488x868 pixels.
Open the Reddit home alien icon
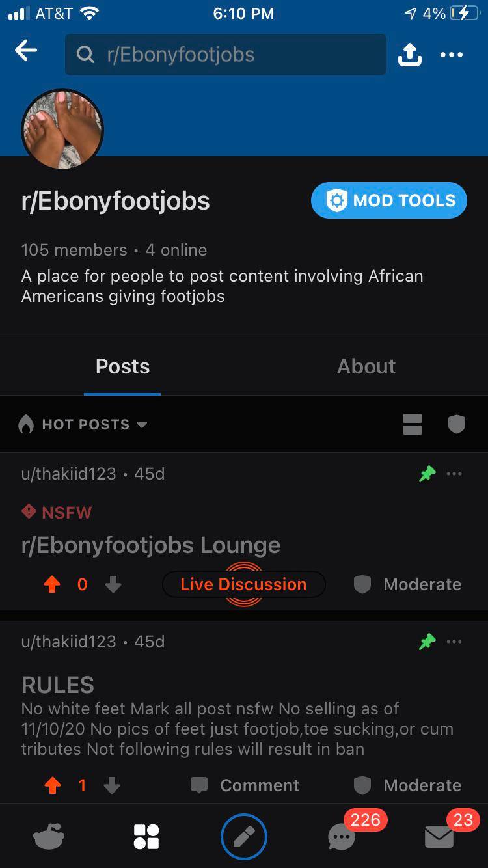point(49,837)
